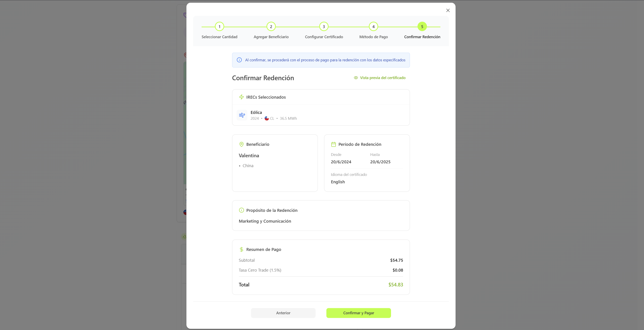
Task: Open the Vista previa del certificado link
Action: 383,78
